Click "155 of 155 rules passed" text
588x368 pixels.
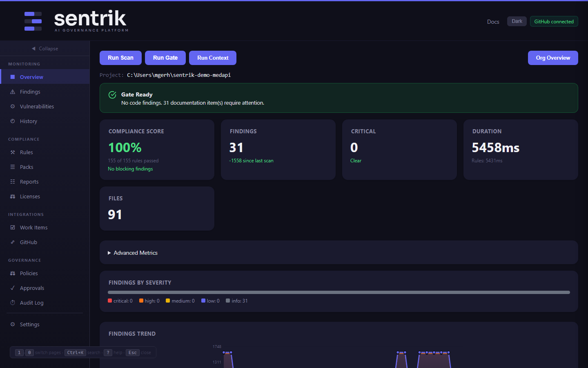pyautogui.click(x=133, y=161)
